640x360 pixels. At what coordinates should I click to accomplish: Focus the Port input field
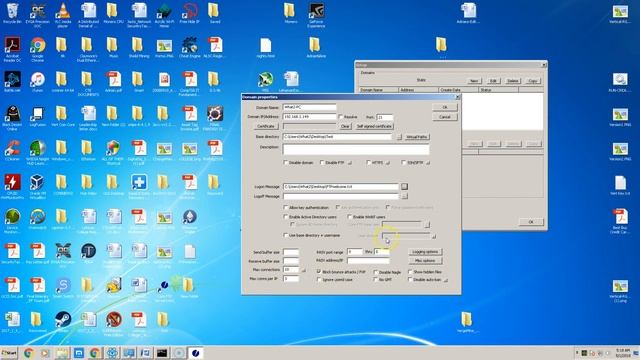(384, 117)
